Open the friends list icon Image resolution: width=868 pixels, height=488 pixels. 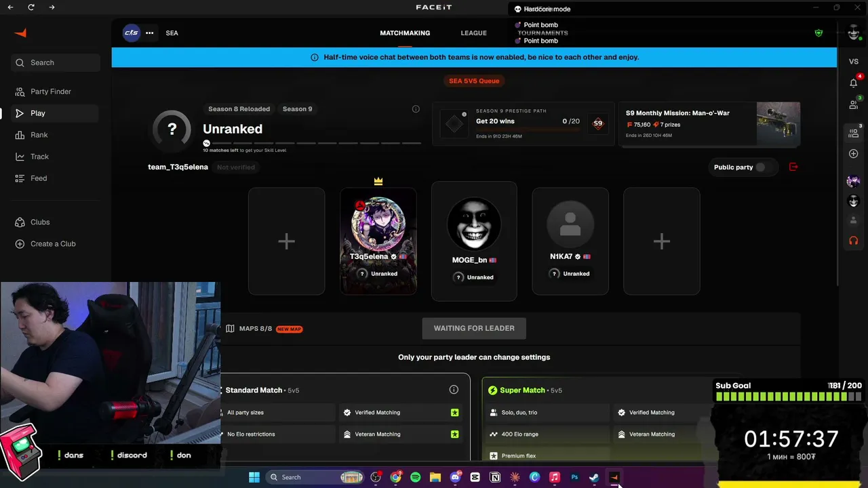(x=854, y=104)
